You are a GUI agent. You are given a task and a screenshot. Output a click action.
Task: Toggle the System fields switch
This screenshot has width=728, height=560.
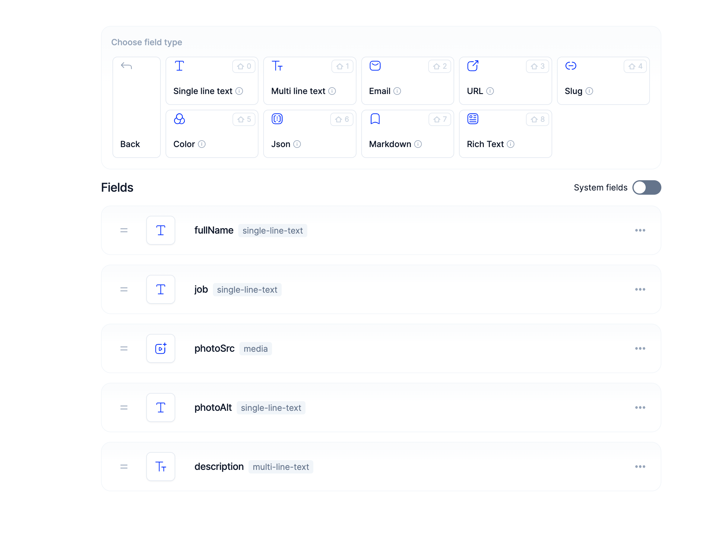click(x=646, y=187)
